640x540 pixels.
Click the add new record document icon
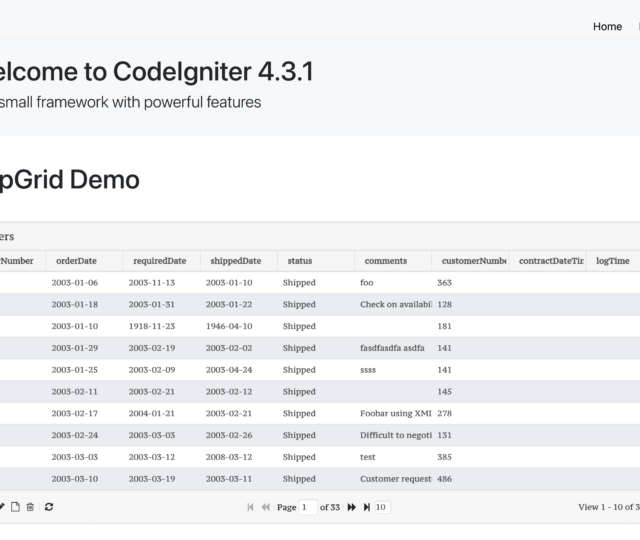(x=15, y=507)
